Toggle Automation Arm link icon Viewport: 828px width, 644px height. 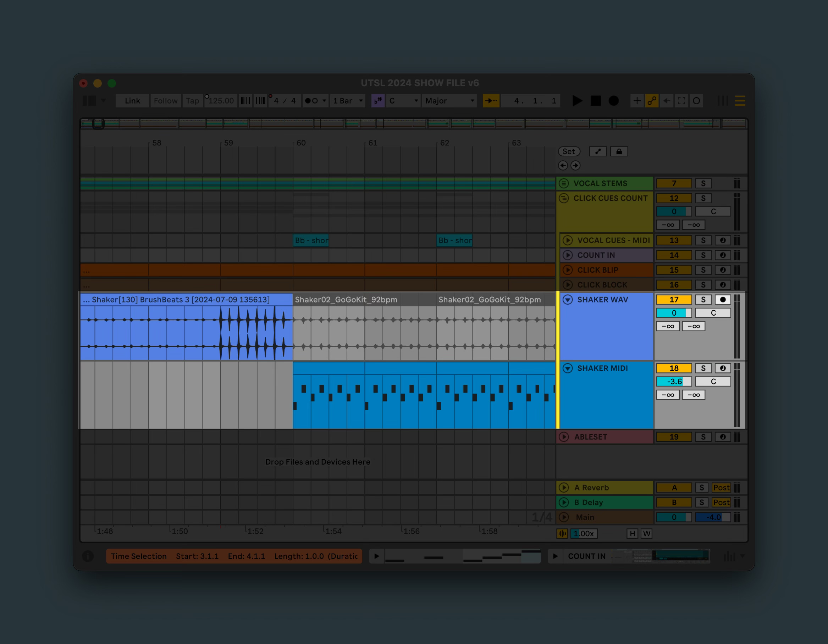click(x=652, y=101)
